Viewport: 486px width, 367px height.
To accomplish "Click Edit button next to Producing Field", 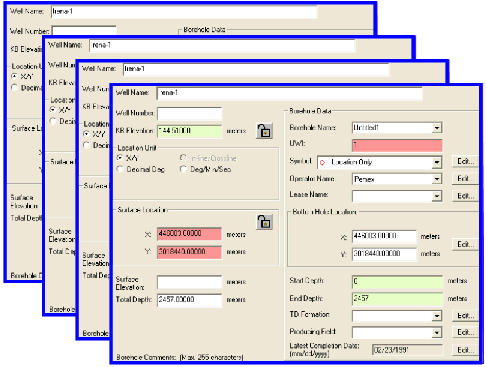I will pyautogui.click(x=465, y=332).
